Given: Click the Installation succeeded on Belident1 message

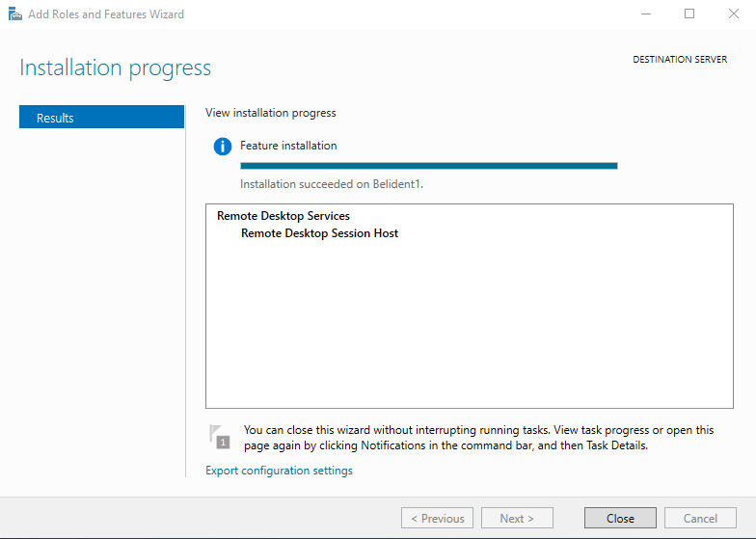Looking at the screenshot, I should (332, 183).
